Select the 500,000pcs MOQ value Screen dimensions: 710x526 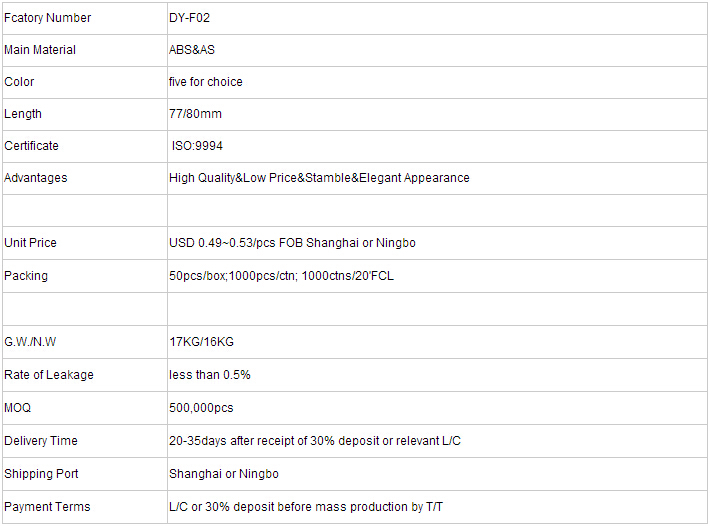tap(201, 408)
